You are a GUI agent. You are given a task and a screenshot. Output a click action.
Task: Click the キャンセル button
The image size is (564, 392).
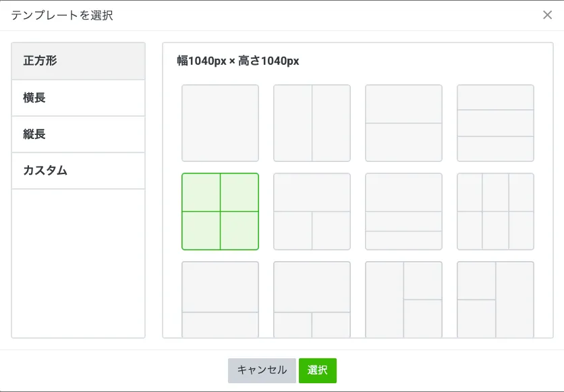(x=262, y=370)
